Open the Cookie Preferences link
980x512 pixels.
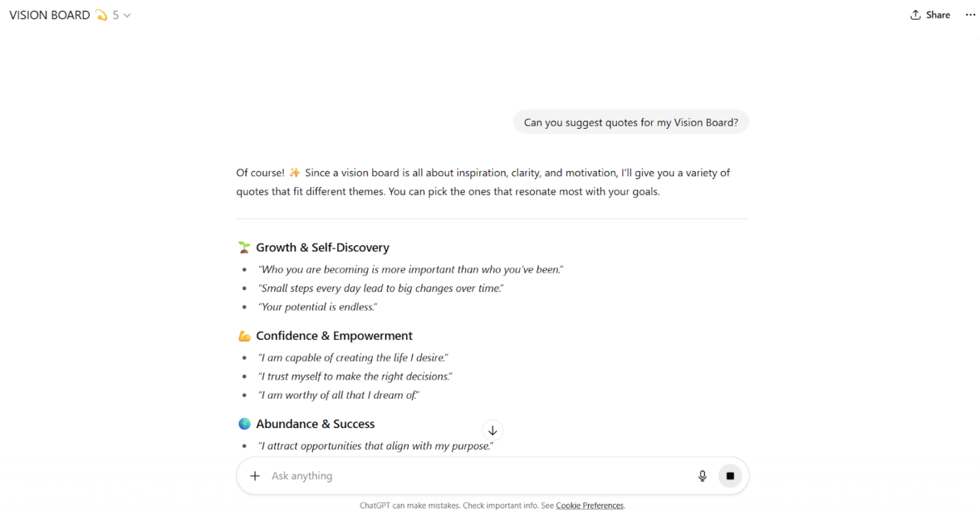coord(589,506)
